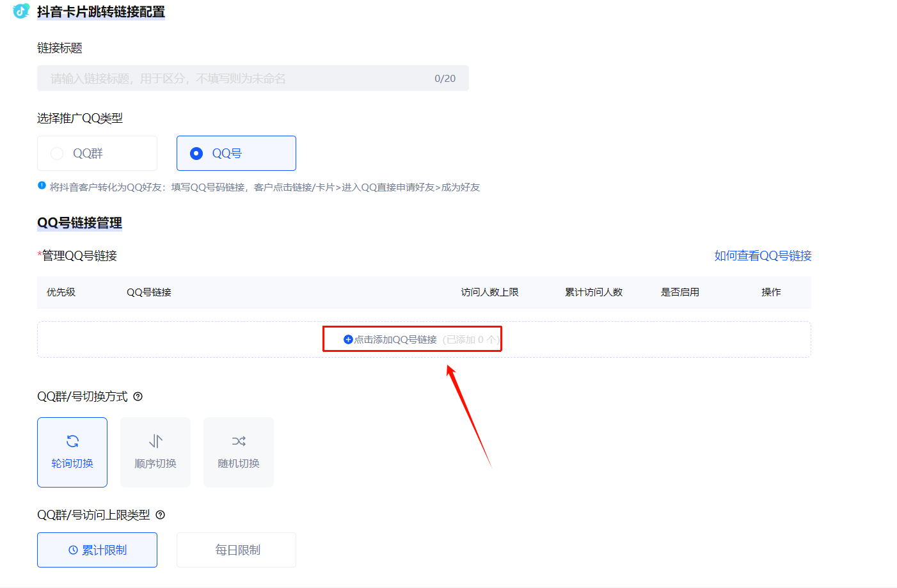This screenshot has height=588, width=897.
Task: Choose the 顺序切换 sort-arrows option
Action: (x=155, y=452)
